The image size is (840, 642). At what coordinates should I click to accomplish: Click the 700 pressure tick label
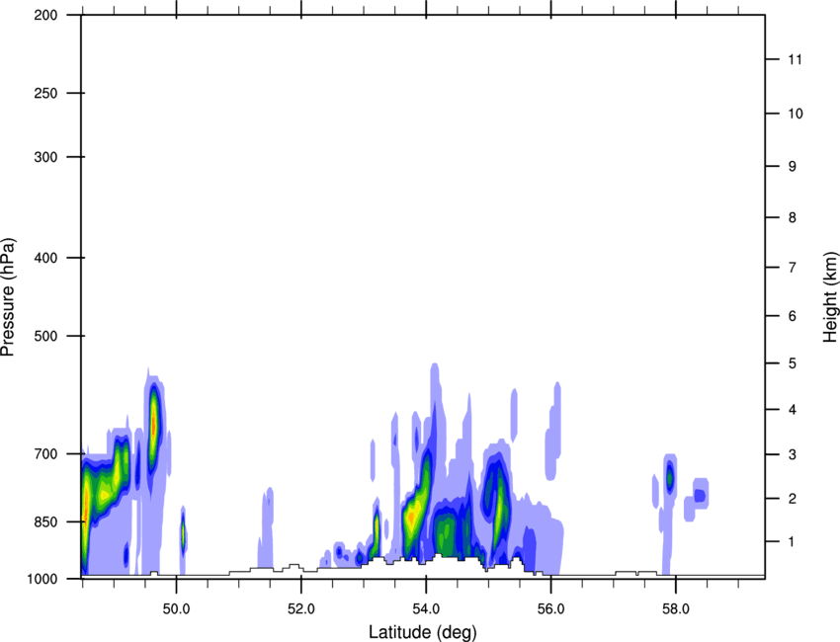(43, 453)
